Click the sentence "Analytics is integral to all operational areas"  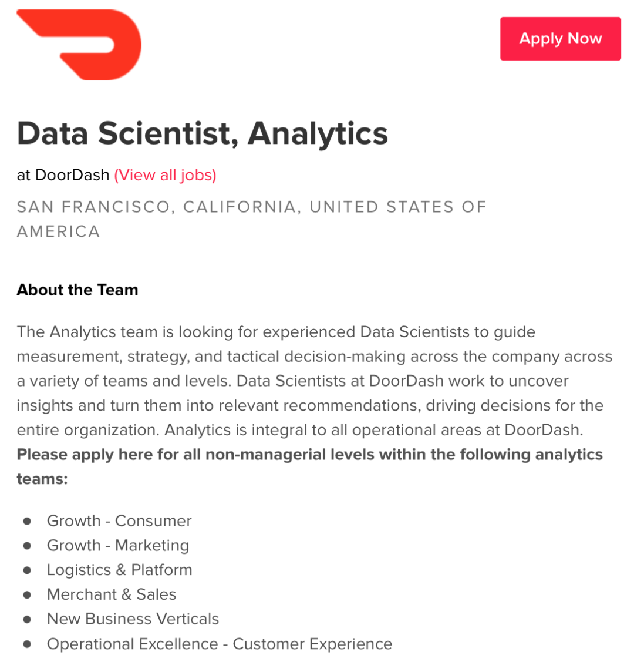pyautogui.click(x=373, y=430)
